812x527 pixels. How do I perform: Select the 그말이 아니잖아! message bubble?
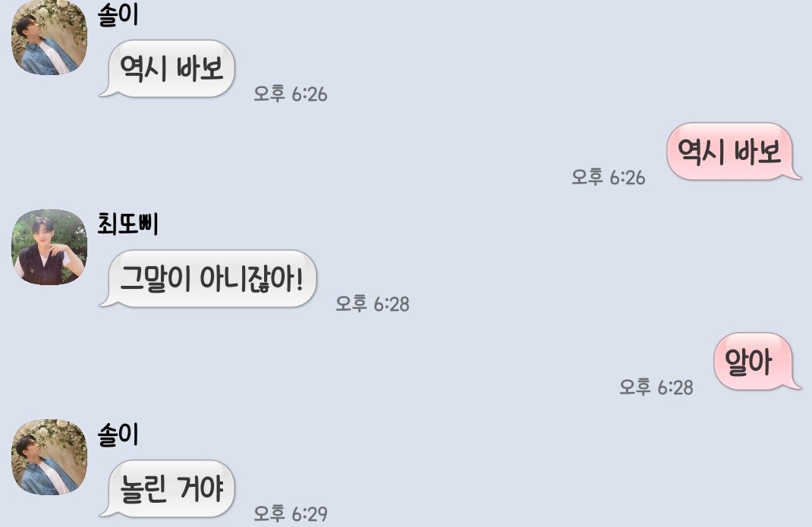pos(208,278)
